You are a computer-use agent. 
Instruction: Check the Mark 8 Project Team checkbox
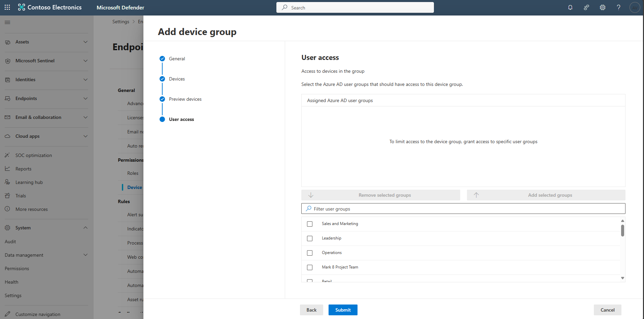(310, 267)
